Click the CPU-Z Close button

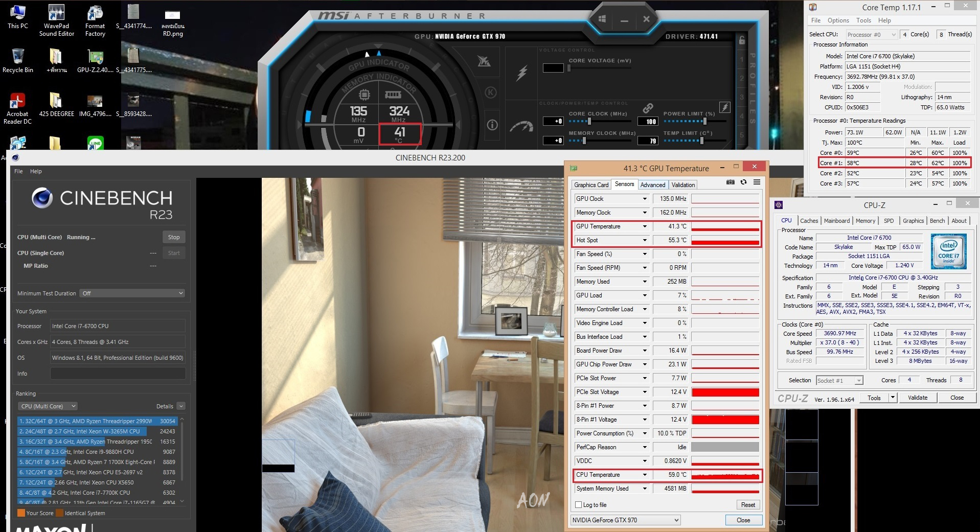click(957, 398)
